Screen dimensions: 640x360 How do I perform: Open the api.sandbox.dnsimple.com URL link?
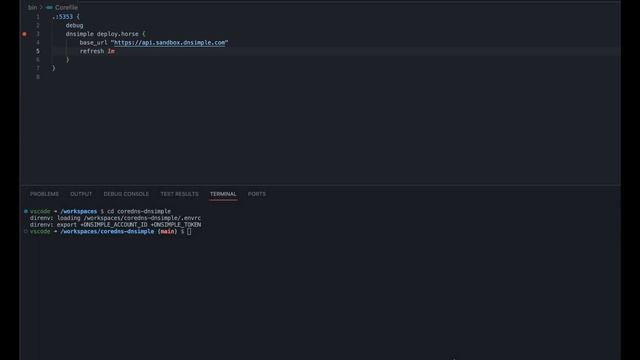169,42
